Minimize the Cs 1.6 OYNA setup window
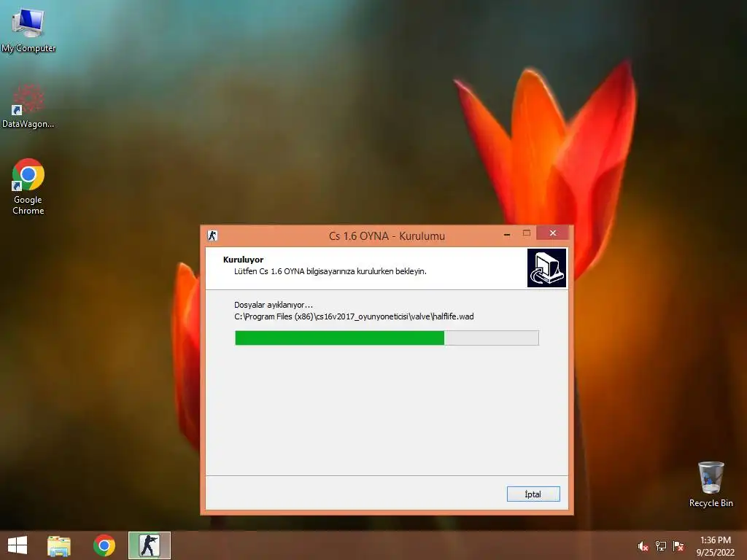Viewport: 747px width, 560px height. coord(507,234)
